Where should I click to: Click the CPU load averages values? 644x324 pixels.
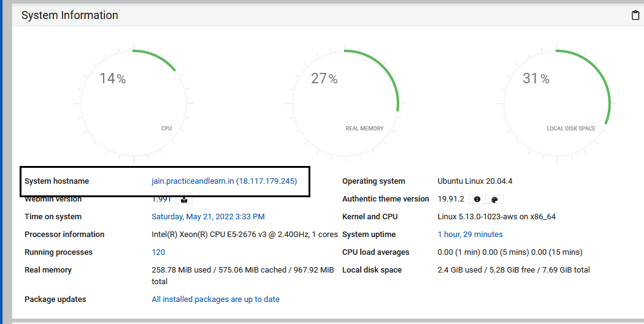pos(510,252)
